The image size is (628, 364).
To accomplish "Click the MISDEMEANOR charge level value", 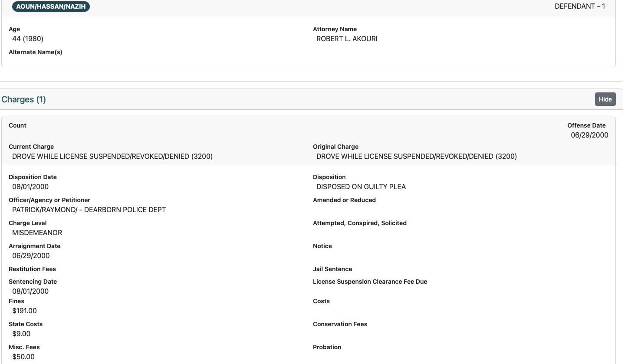I will tap(36, 233).
